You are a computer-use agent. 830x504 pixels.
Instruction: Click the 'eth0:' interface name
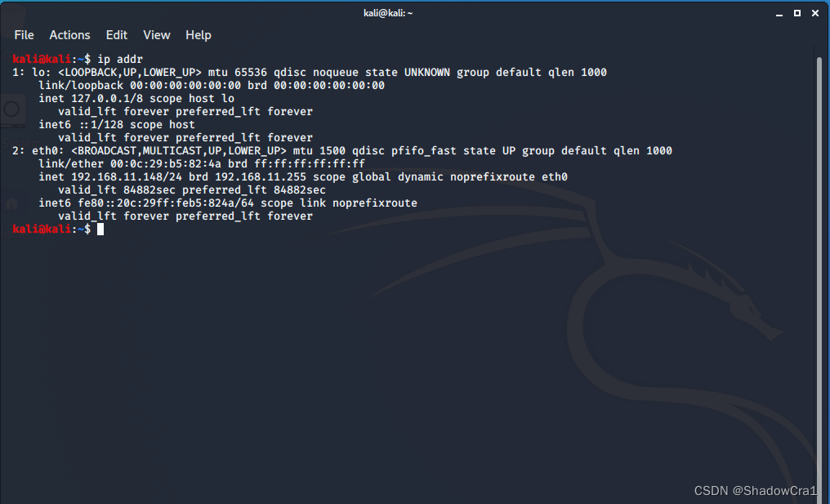click(x=48, y=150)
